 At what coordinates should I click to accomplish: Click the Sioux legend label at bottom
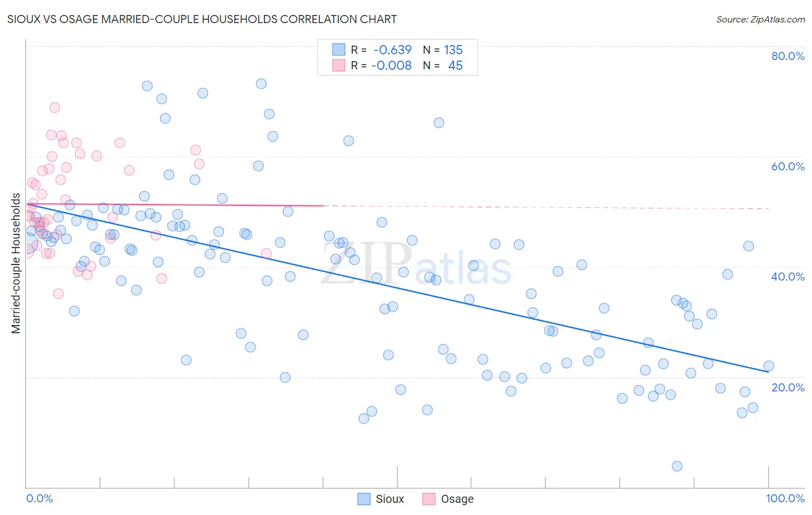click(x=390, y=499)
